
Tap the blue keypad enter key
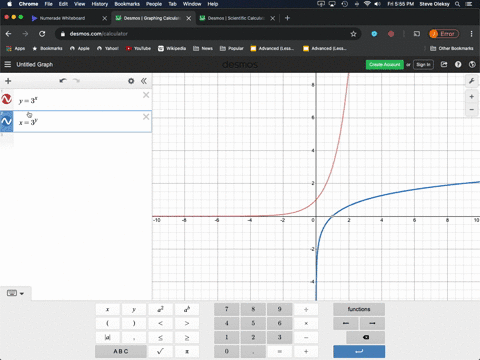pyautogui.click(x=359, y=351)
